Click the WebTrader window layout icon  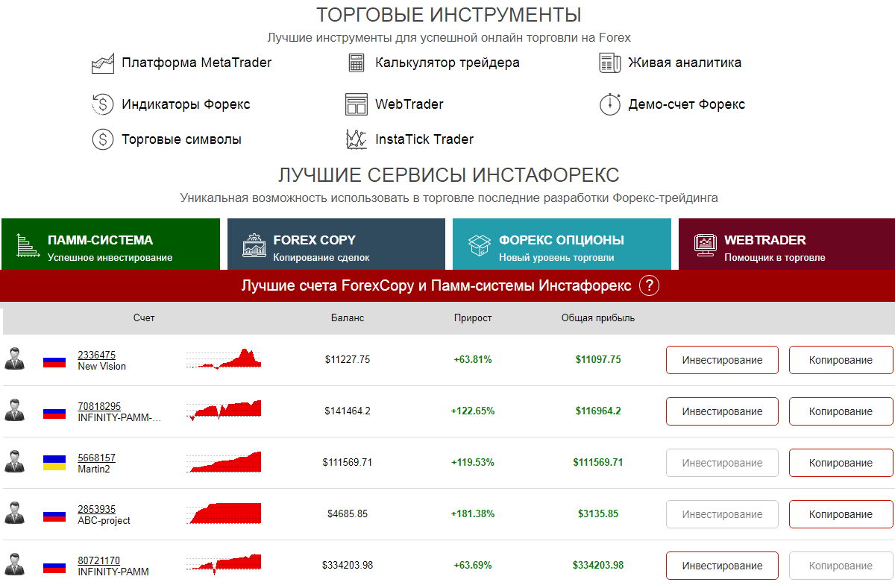pyautogui.click(x=357, y=104)
